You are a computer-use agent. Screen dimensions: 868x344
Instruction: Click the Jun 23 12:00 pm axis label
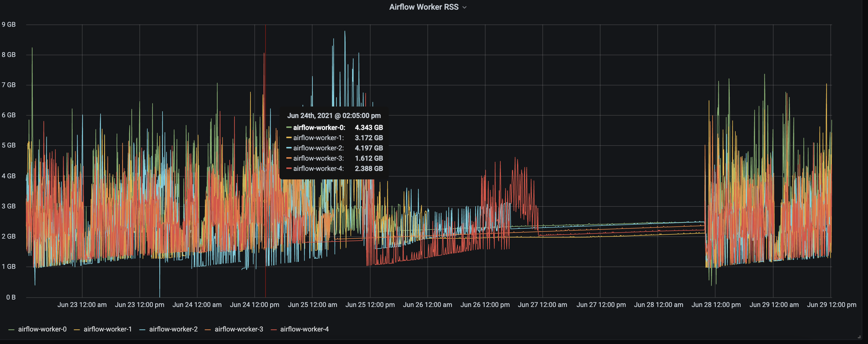point(139,305)
